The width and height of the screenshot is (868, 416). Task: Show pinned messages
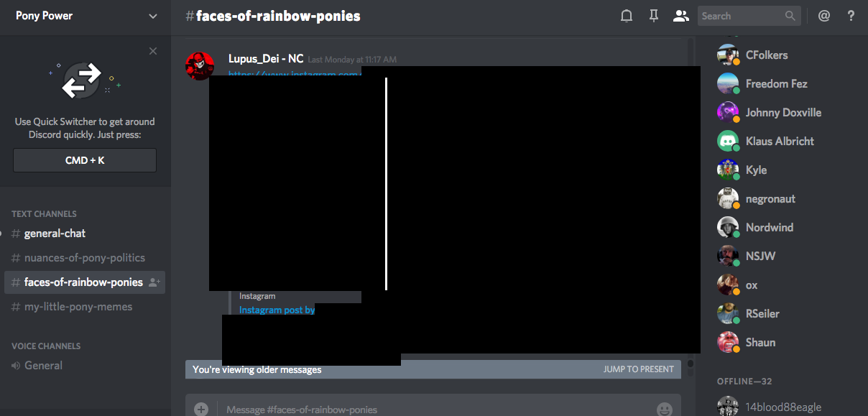tap(654, 16)
